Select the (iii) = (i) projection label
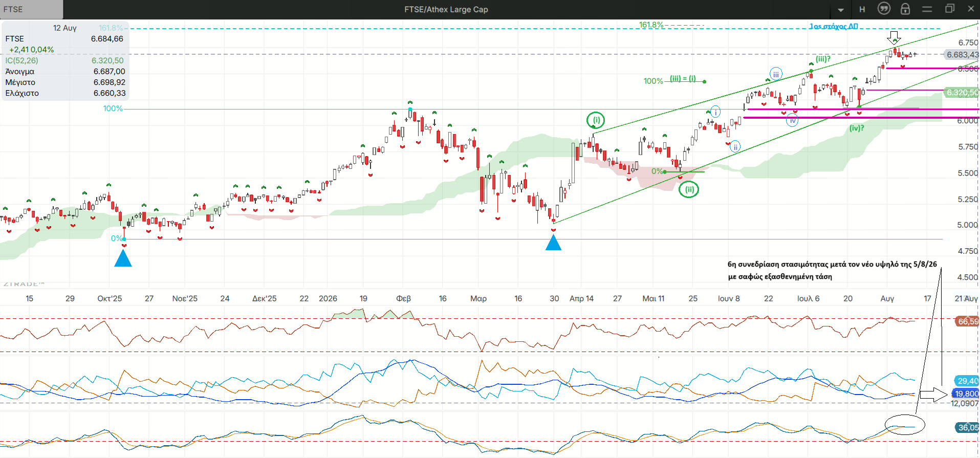This screenshot has height=458, width=980. [683, 78]
